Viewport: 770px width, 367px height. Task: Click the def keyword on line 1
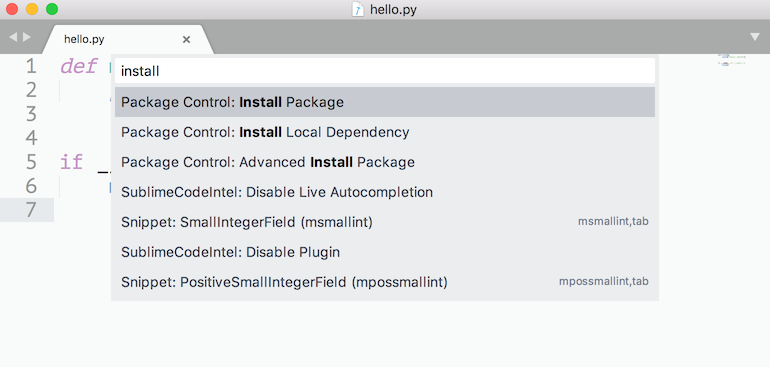(78, 66)
